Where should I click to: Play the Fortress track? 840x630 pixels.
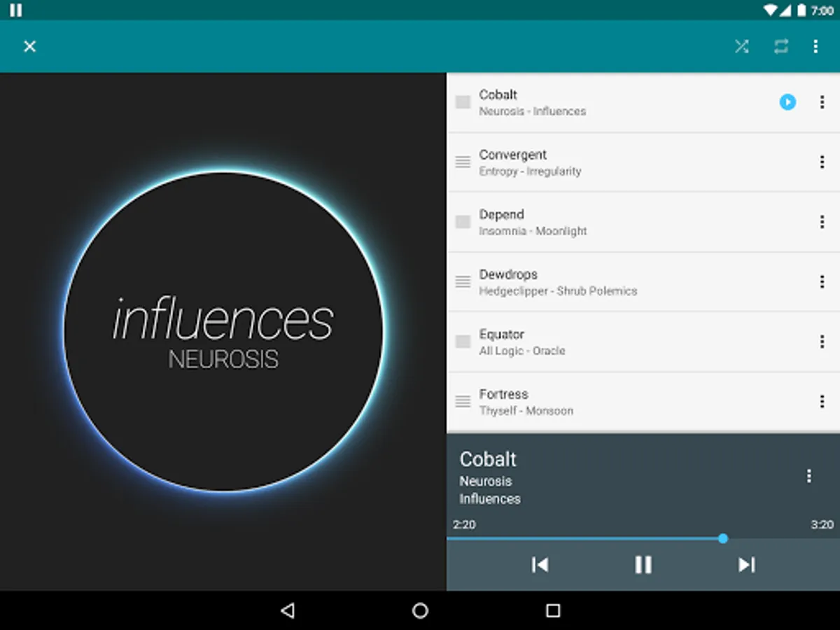643,401
